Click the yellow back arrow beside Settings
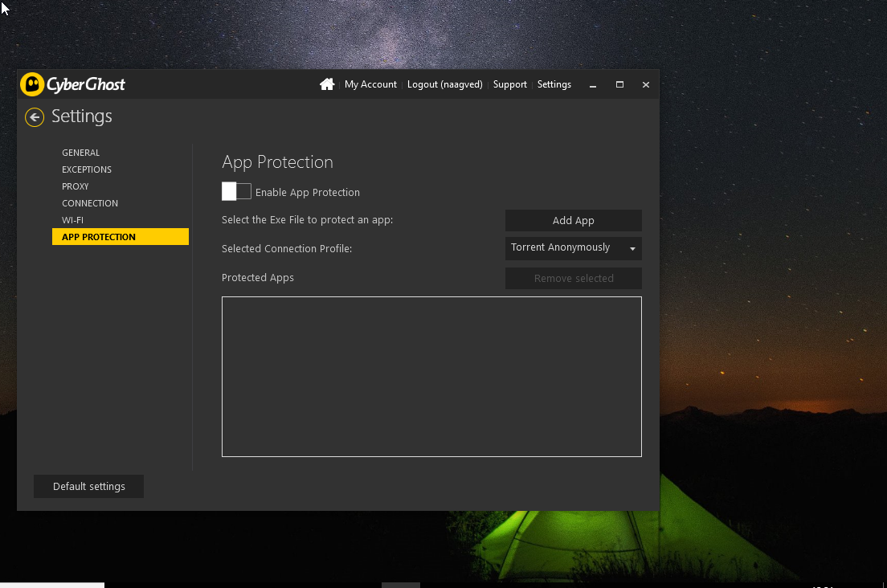The height and width of the screenshot is (588, 887). [x=35, y=117]
